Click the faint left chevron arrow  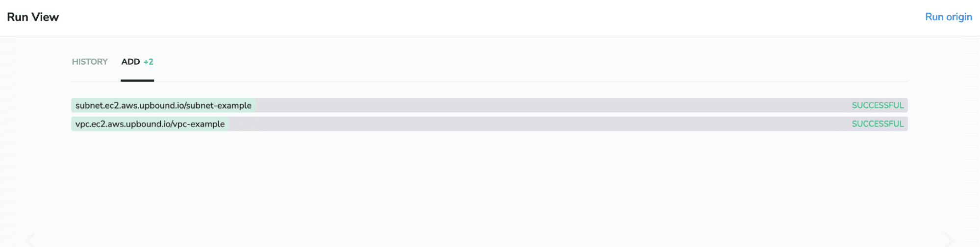[x=30, y=240]
